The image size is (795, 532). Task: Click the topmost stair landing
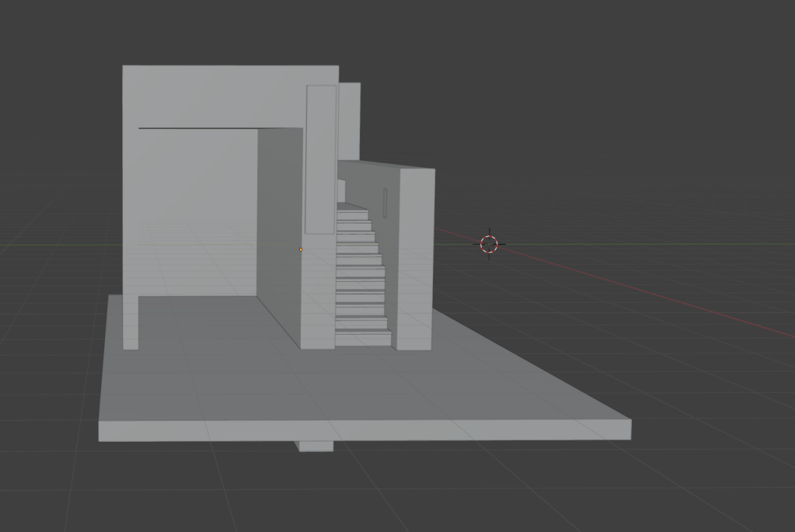coord(352,207)
